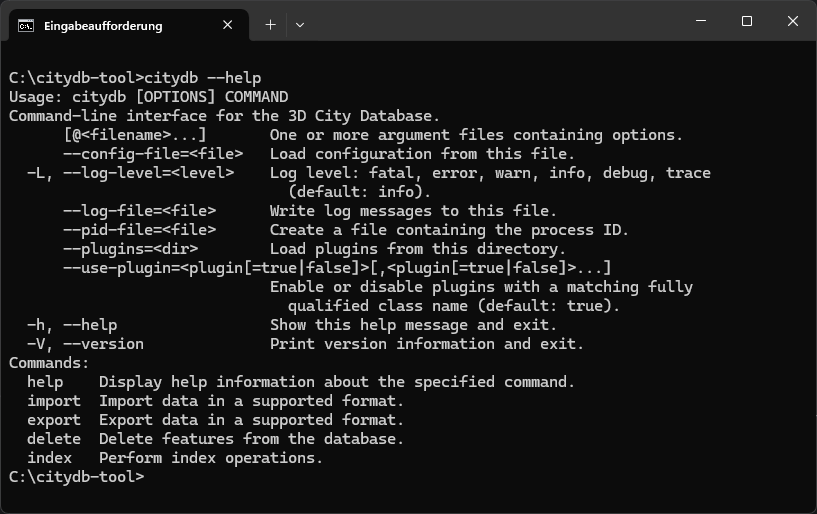Click the export command name
This screenshot has height=514, width=817.
(54, 420)
